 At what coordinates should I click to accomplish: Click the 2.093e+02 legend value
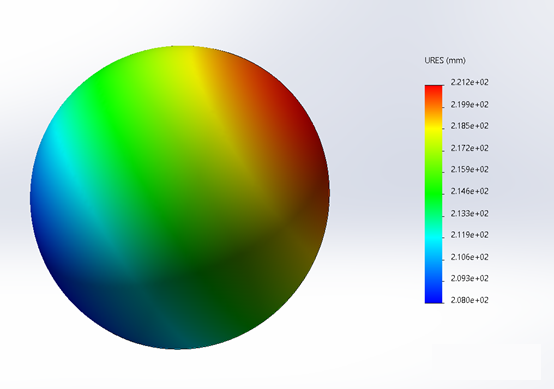click(470, 278)
